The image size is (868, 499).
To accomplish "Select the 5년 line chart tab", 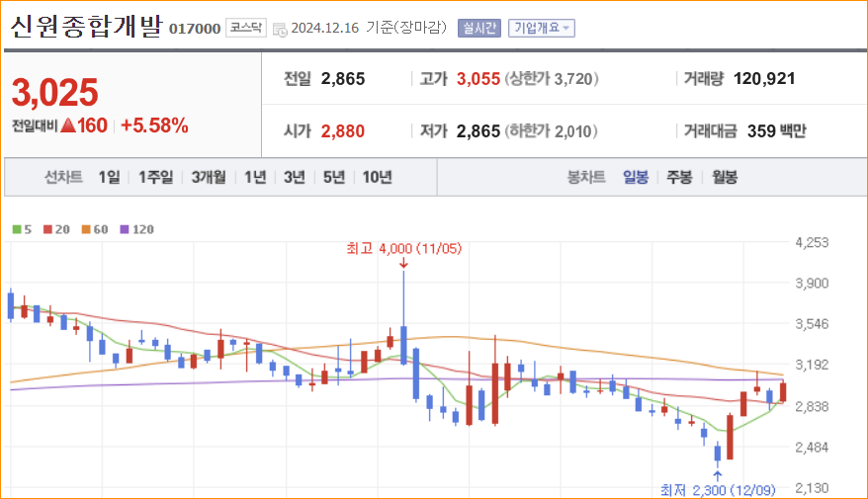I will point(334,177).
